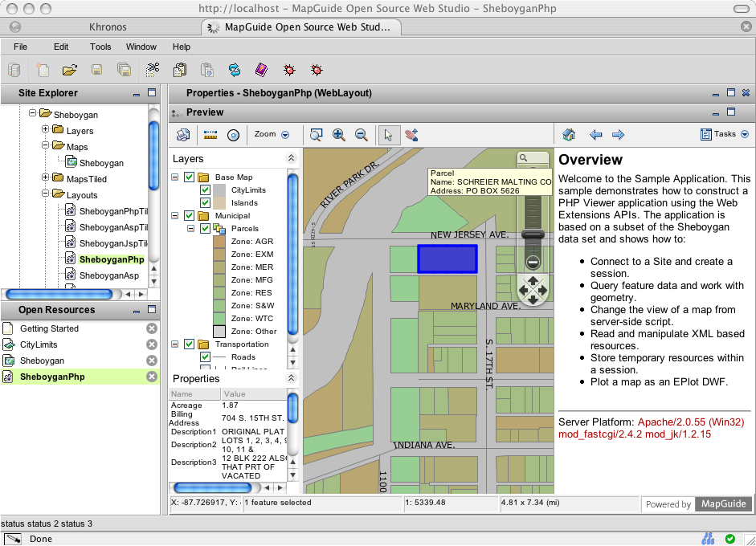Click the Zoom In magnifier icon
This screenshot has height=546, width=756.
[x=339, y=135]
